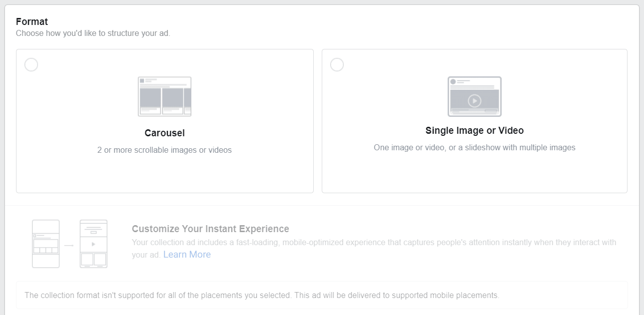Click the Format section heading
The height and width of the screenshot is (315, 644).
32,21
